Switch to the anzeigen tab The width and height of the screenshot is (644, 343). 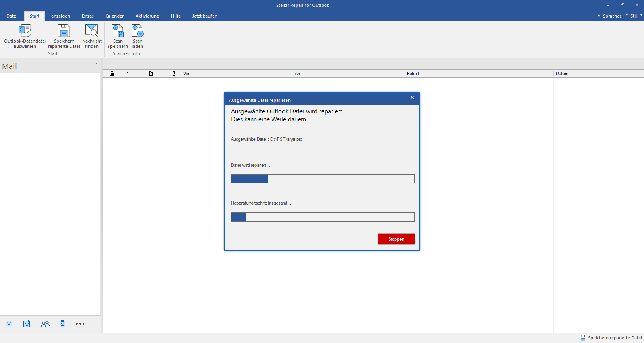pyautogui.click(x=60, y=16)
